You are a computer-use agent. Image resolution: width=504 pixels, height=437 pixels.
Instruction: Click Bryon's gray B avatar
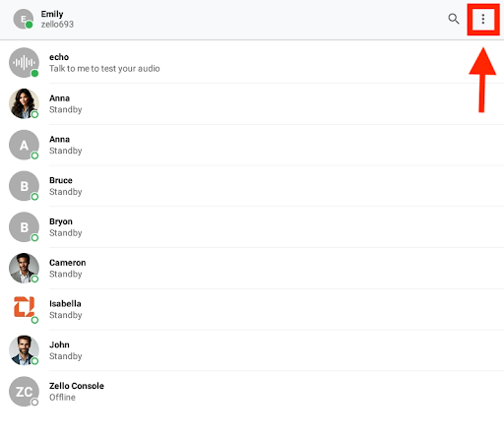click(x=24, y=227)
